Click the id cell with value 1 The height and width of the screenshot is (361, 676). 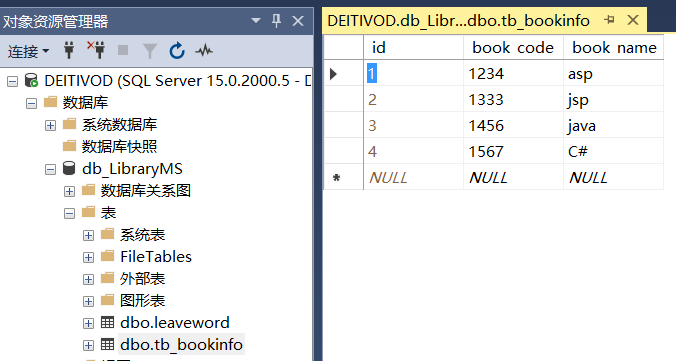click(413, 74)
